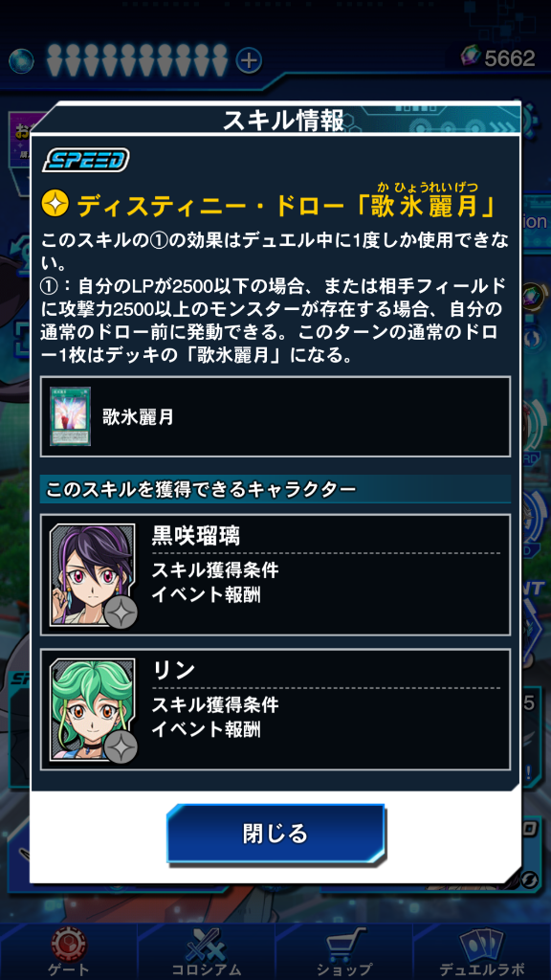Viewport: 551px width, 980px height.
Task: Tap the globe icon at top left
Action: [x=21, y=60]
